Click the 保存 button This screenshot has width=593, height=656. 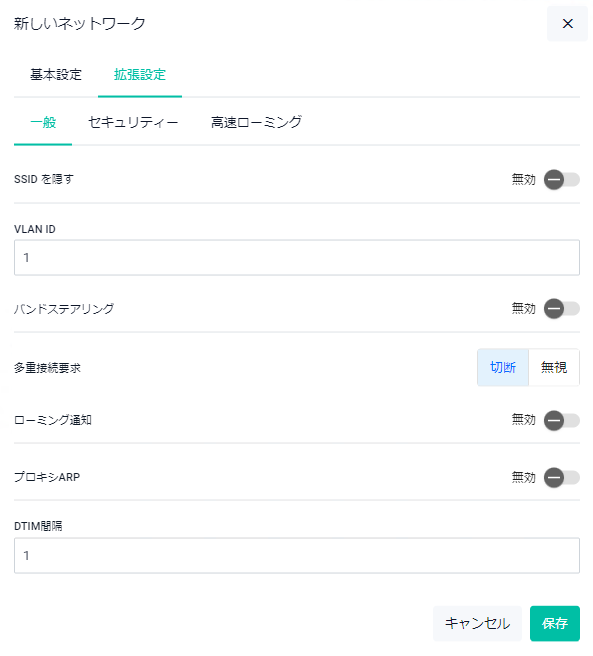click(554, 623)
